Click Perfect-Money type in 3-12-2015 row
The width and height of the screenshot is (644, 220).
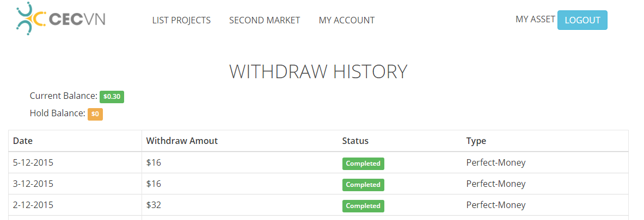pos(496,184)
